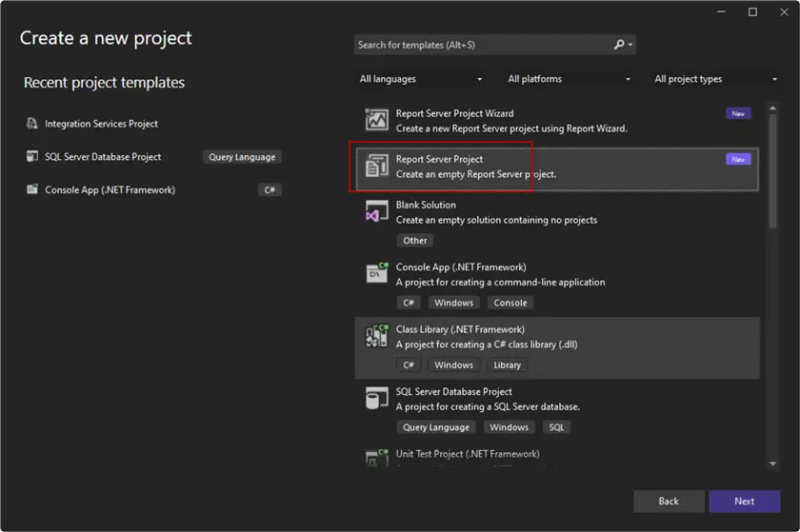Click the Integration Services Project icon
The width and height of the screenshot is (800, 532).
pyautogui.click(x=32, y=124)
